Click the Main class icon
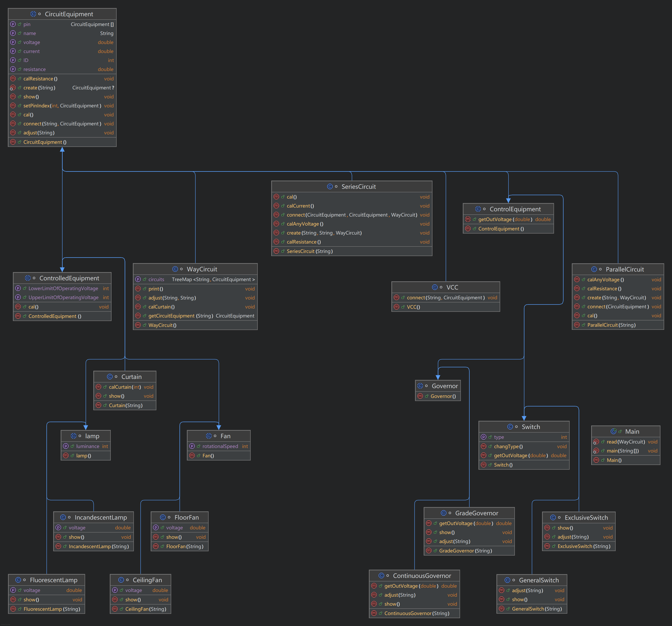This screenshot has height=626, width=672. (613, 431)
